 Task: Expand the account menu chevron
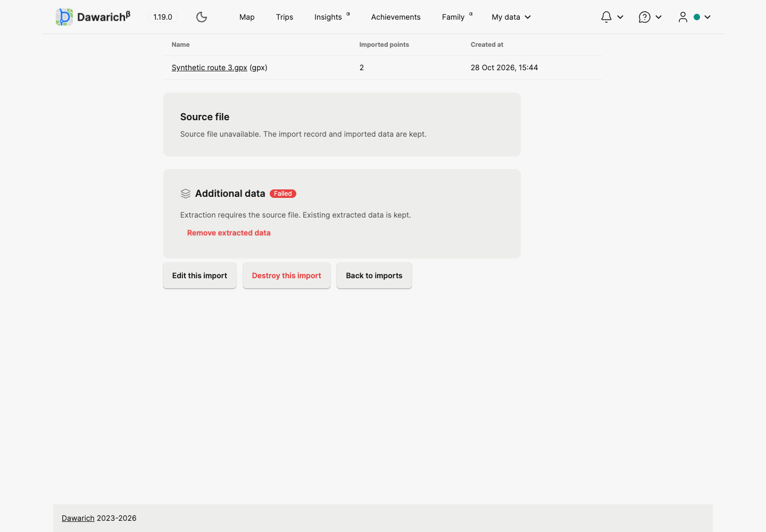pos(707,17)
